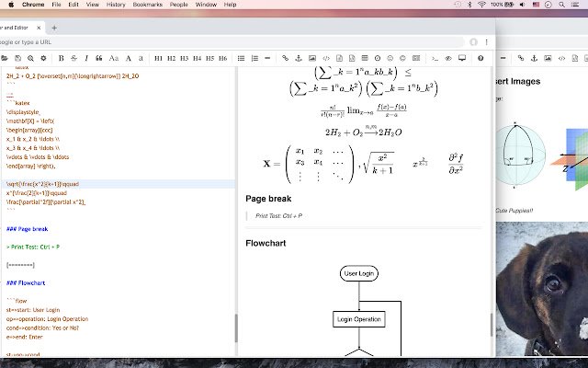Screen dimensions: 588x368
Task: Click the User Login flowchart node
Action: (x=359, y=273)
